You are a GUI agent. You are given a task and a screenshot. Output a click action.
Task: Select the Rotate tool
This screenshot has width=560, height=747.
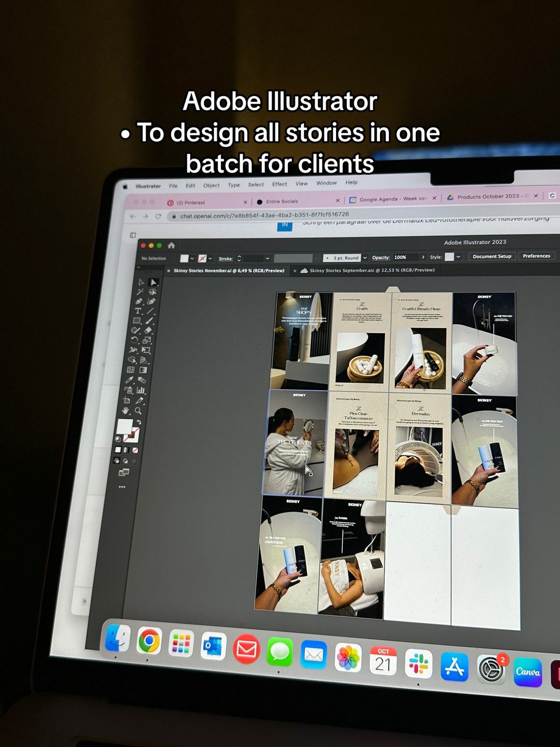click(x=135, y=340)
